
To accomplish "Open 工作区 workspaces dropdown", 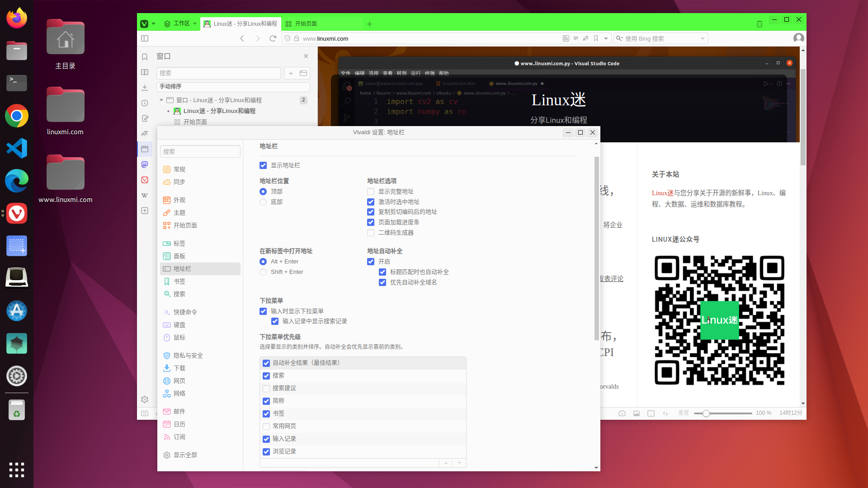I will click(x=180, y=23).
